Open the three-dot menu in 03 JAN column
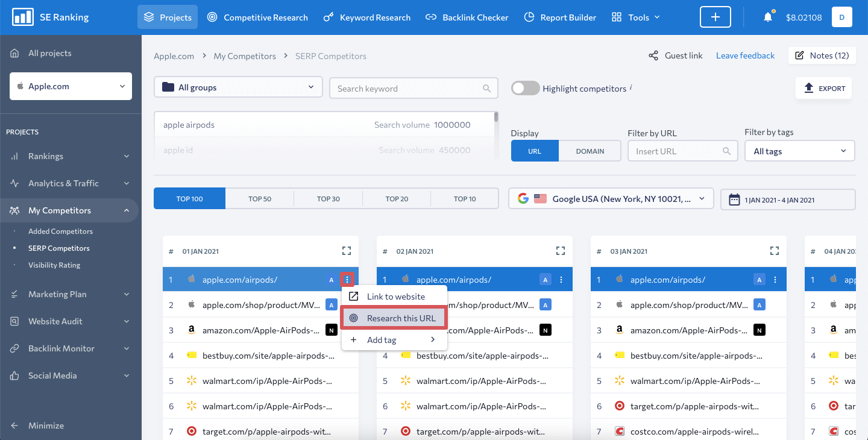 click(775, 280)
